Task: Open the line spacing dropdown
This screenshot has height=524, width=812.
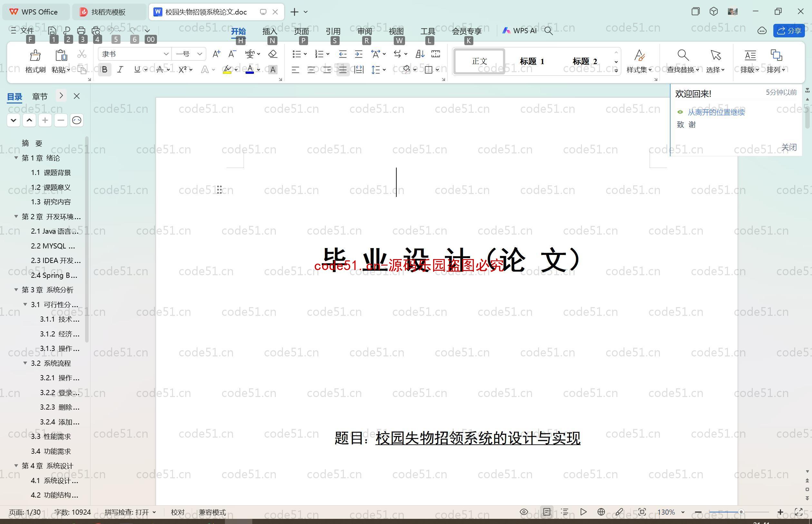Action: tap(384, 70)
